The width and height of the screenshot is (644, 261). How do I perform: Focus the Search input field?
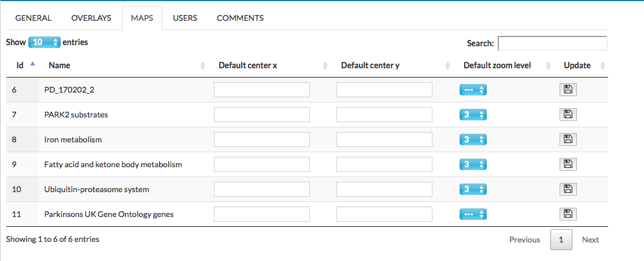point(552,43)
